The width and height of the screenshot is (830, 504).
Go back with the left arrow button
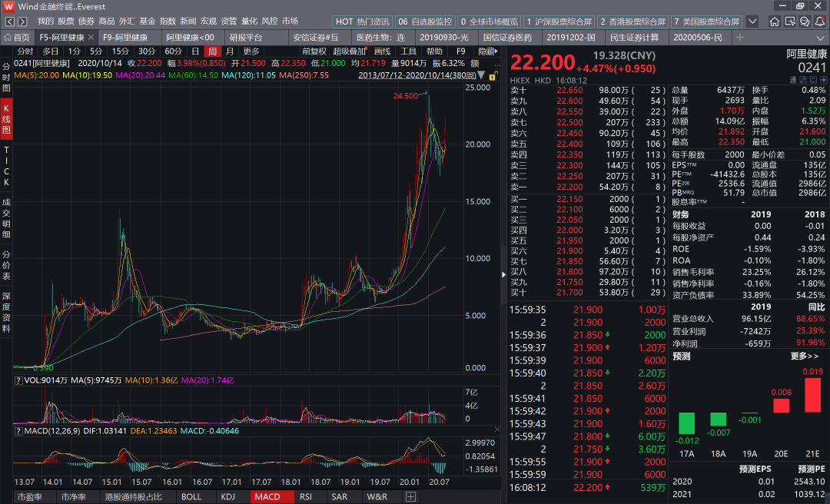point(9,22)
